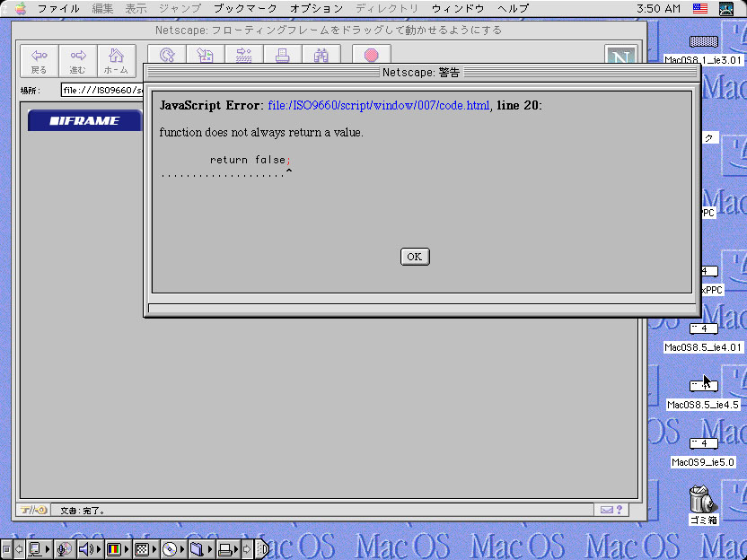Click the 文書: 完了。 status bar text
The image size is (747, 560).
point(83,511)
